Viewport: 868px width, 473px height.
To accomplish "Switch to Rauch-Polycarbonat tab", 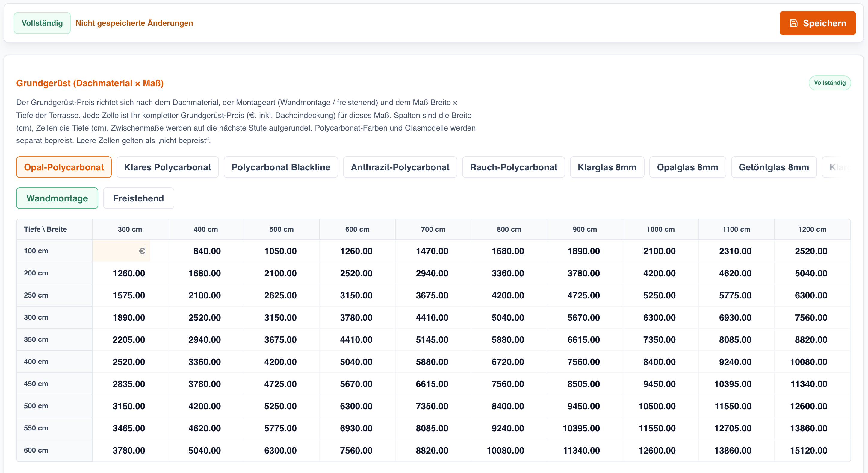I will (513, 167).
